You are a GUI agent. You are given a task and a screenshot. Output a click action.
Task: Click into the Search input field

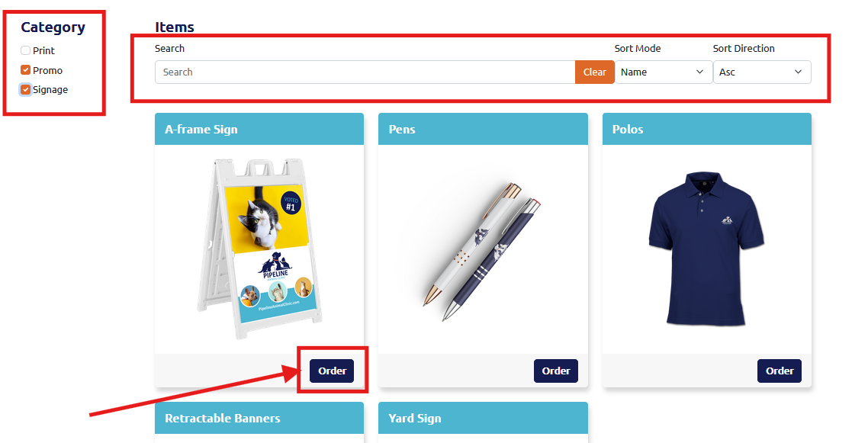(365, 72)
